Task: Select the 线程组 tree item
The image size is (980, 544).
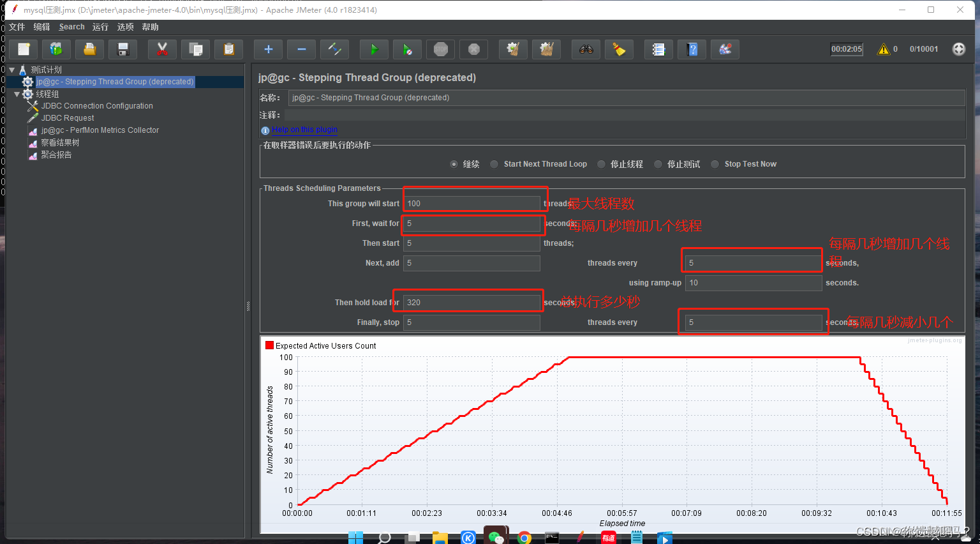Action: coord(47,94)
